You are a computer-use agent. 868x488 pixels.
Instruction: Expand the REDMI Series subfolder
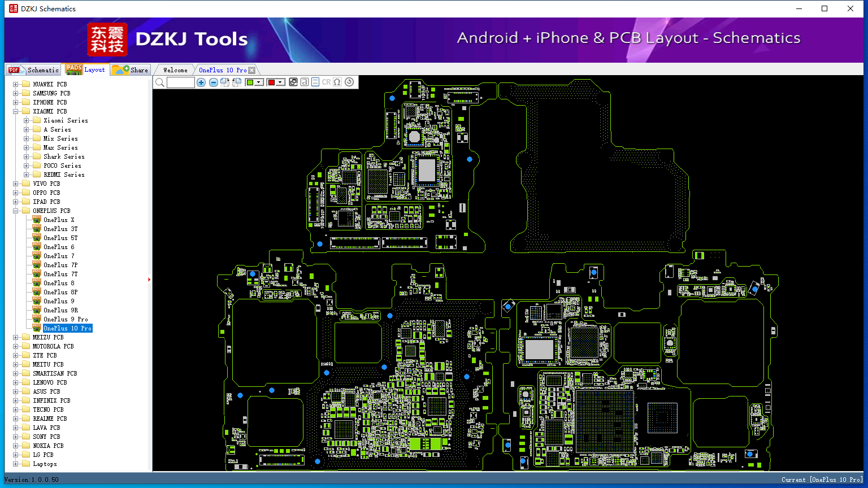(x=26, y=175)
